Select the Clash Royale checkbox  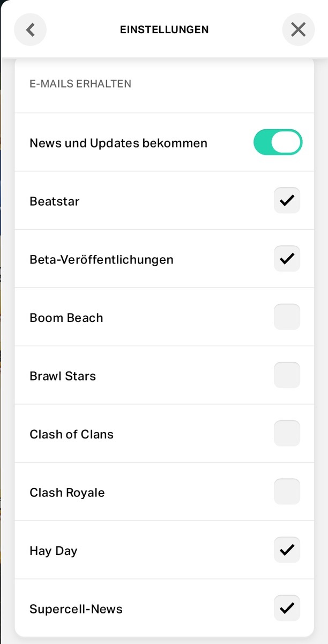[x=287, y=492]
